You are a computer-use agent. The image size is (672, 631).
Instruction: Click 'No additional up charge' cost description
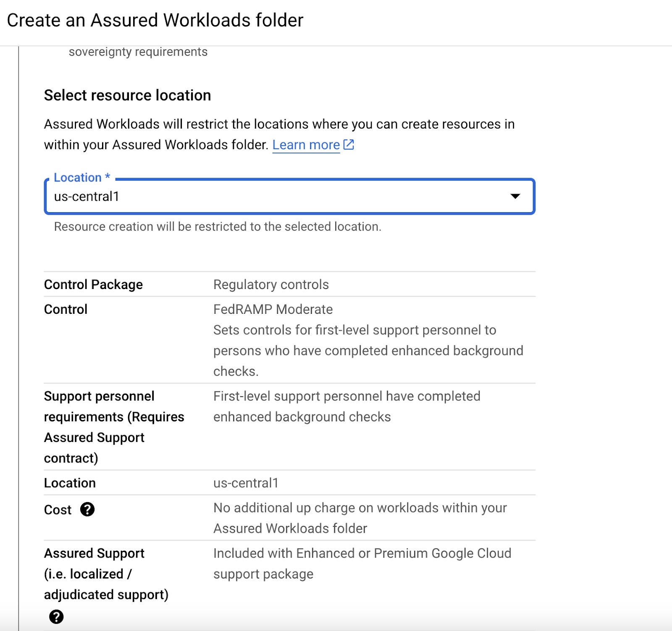pyautogui.click(x=360, y=518)
